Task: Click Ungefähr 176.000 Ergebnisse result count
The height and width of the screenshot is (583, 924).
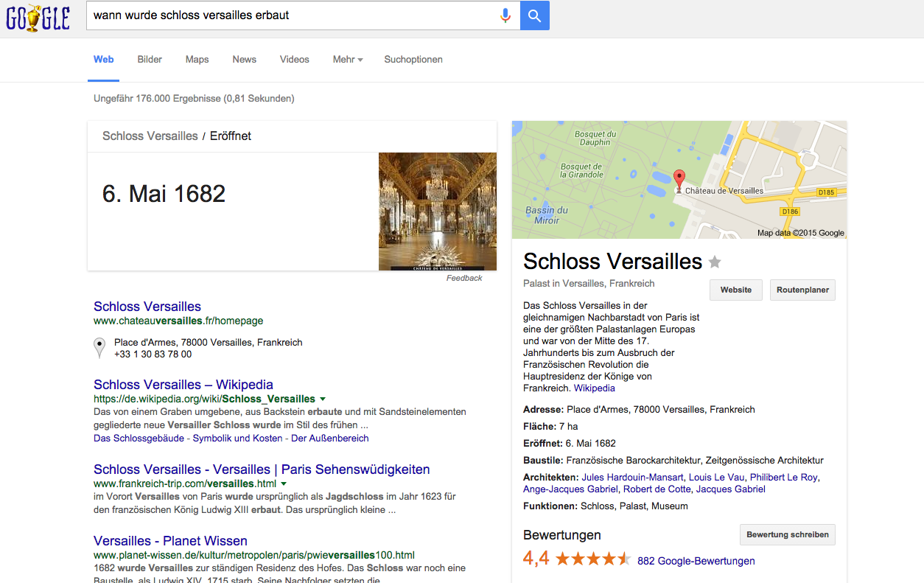Action: pos(194,98)
